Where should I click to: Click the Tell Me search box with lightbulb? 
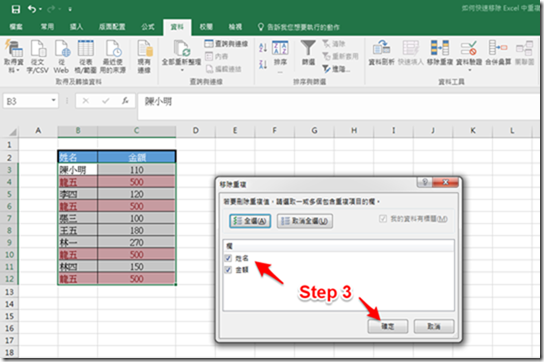pos(299,27)
